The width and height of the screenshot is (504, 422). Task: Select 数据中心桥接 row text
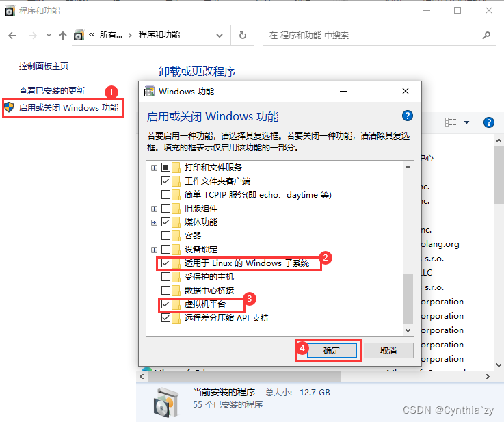pos(209,291)
